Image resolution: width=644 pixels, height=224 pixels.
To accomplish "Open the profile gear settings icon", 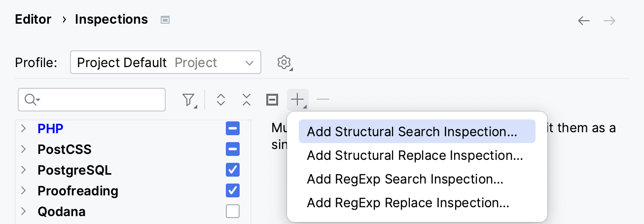I will [x=284, y=63].
